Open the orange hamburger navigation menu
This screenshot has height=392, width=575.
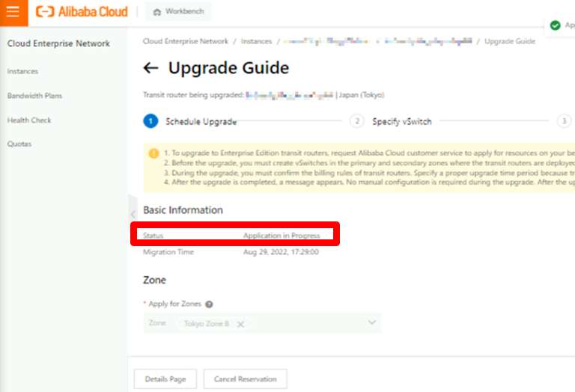[13, 12]
